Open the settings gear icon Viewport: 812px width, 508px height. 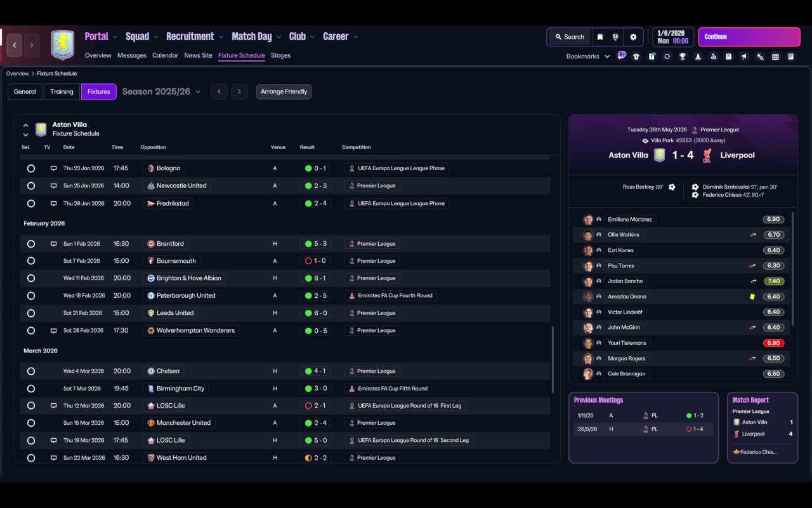633,37
